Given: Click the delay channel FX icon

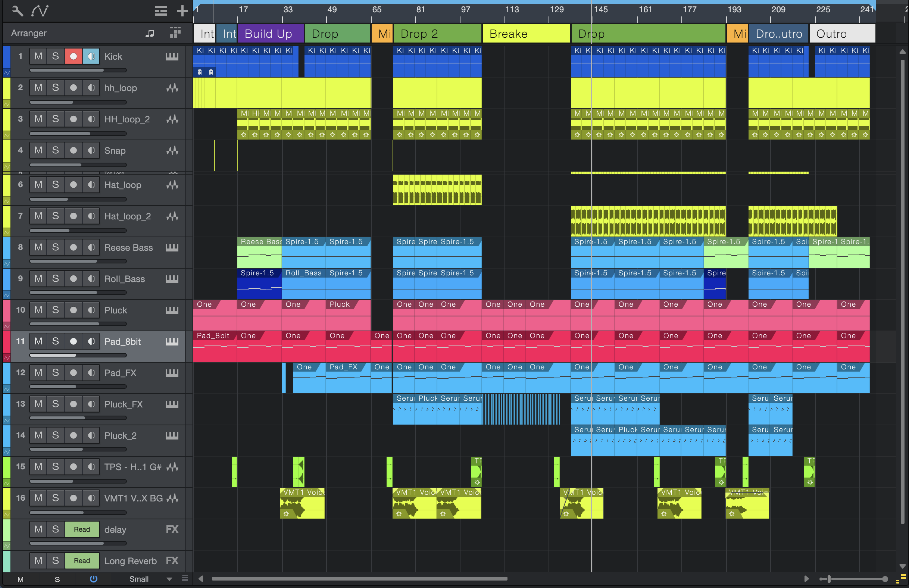Looking at the screenshot, I should [x=172, y=529].
